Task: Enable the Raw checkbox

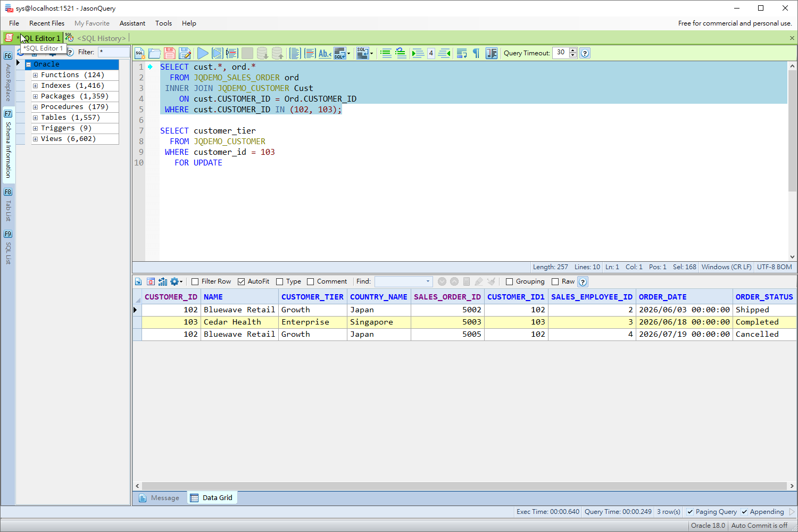Action: 555,282
